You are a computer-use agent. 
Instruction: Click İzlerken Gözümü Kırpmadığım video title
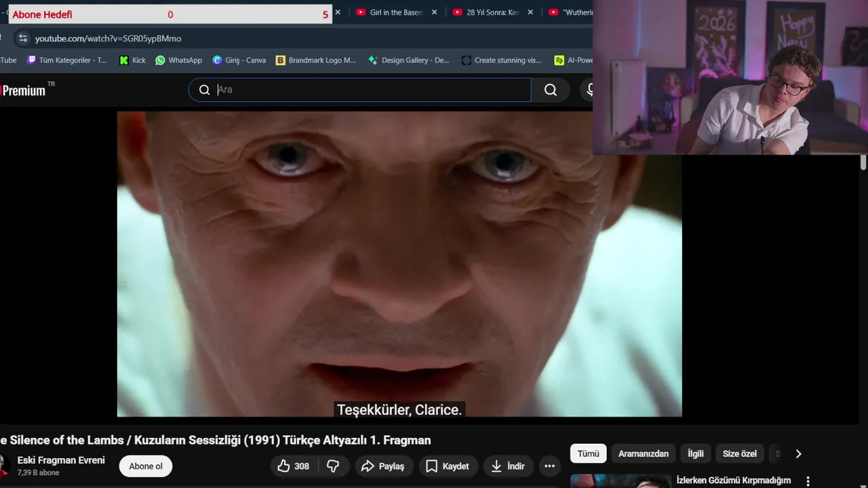(x=734, y=481)
